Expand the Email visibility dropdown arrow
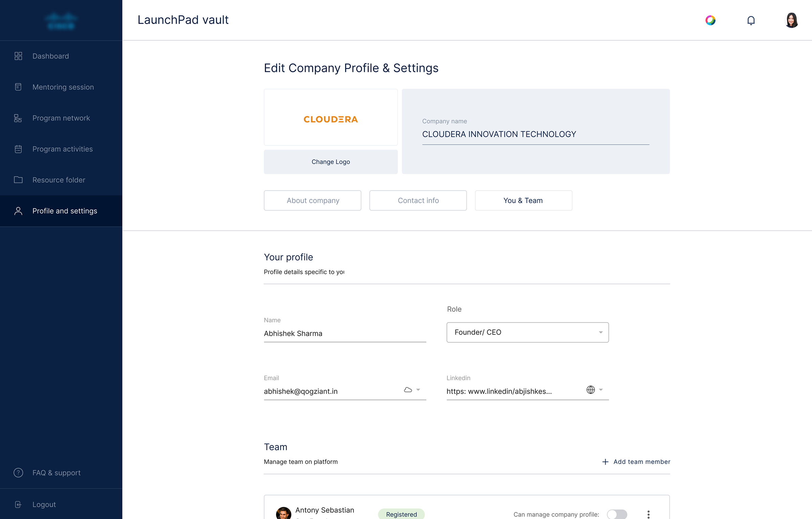Viewport: 812px width, 519px height. pyautogui.click(x=418, y=390)
